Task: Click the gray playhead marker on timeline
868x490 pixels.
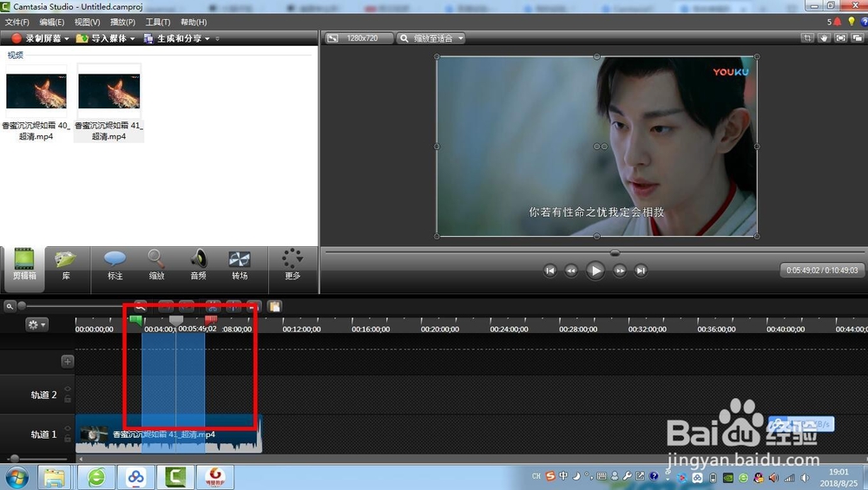Action: click(x=176, y=320)
